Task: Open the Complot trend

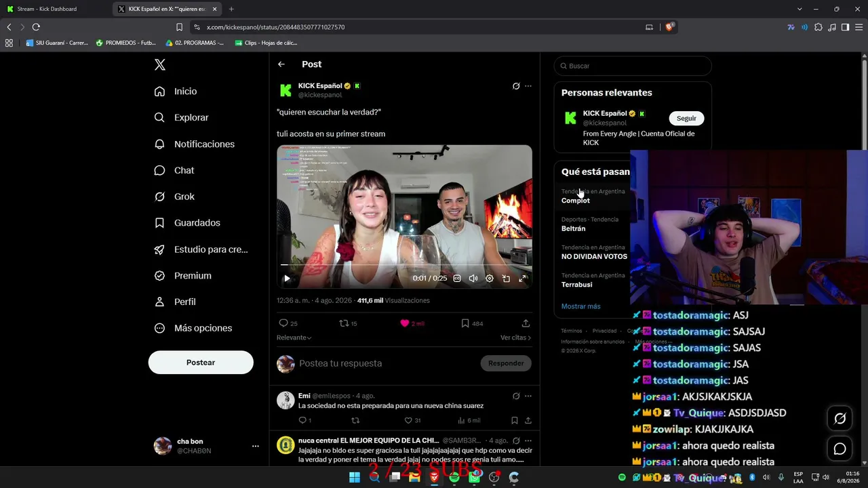Action: coord(576,201)
